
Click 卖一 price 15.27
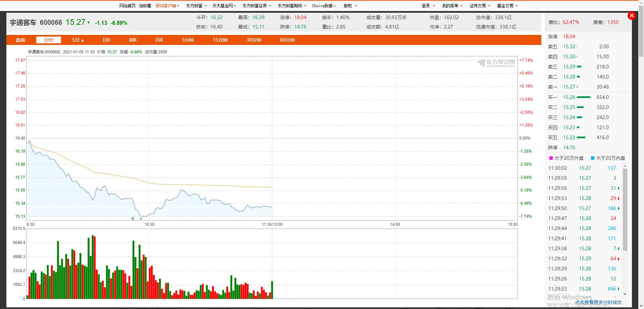[x=569, y=87]
